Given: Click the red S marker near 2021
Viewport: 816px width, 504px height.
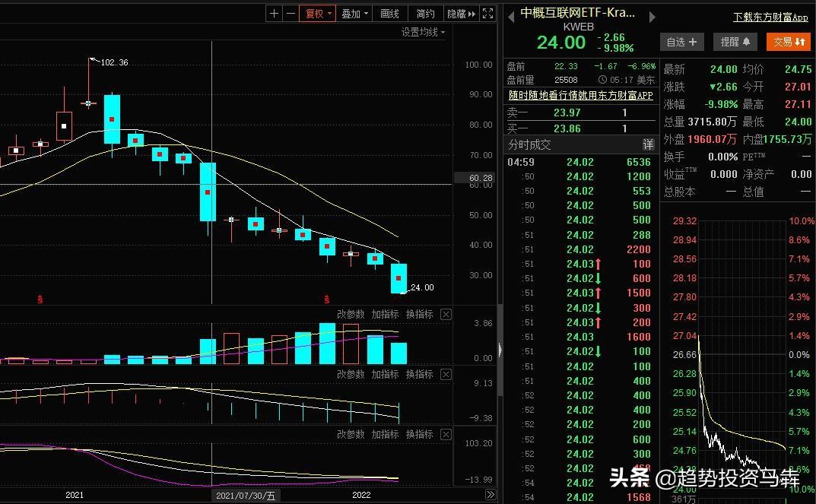Looking at the screenshot, I should coord(40,300).
